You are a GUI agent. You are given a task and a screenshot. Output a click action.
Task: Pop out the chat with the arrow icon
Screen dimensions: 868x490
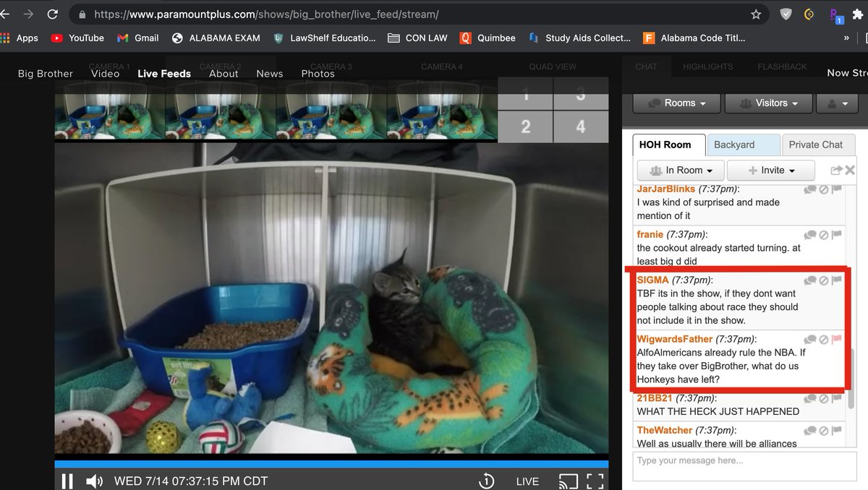coord(836,171)
